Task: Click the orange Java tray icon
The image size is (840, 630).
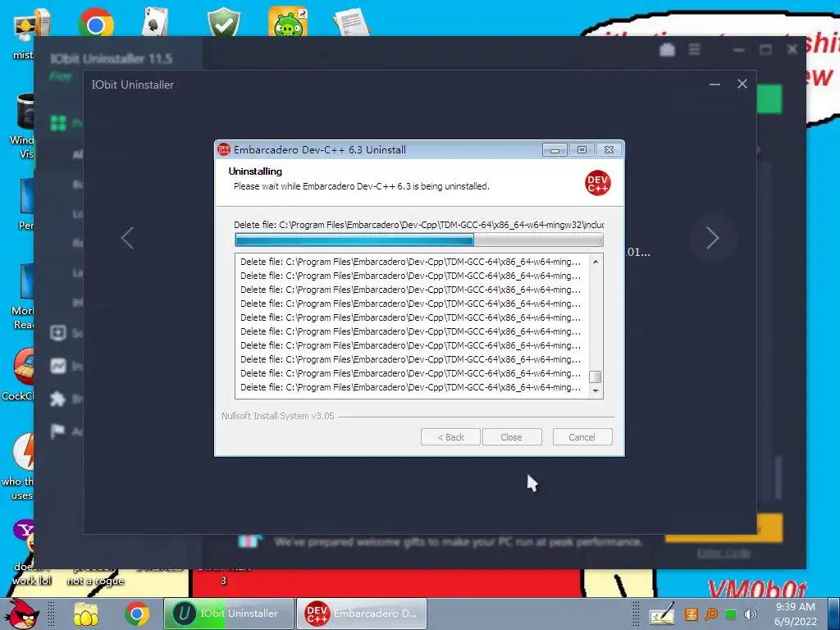Action: pos(692,614)
